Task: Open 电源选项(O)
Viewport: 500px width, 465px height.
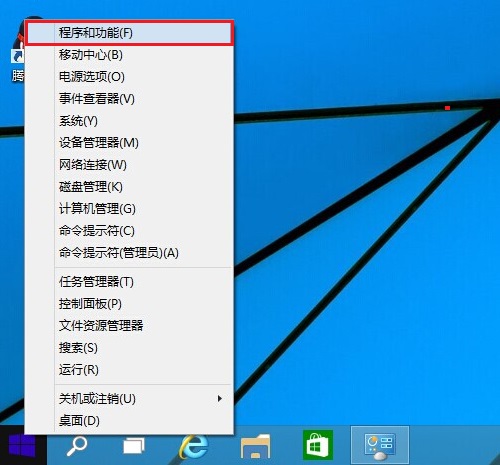Action: (x=129, y=77)
